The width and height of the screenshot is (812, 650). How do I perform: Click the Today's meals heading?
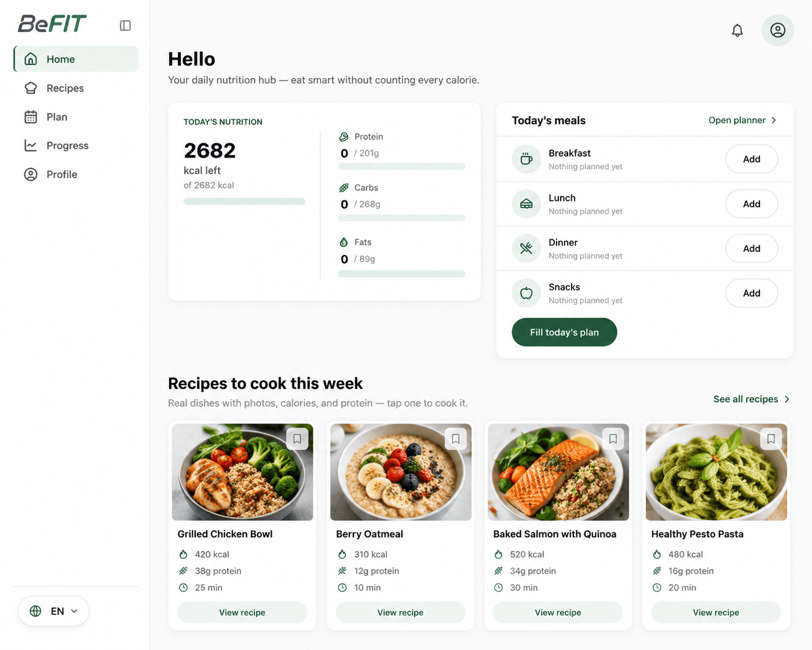pyautogui.click(x=548, y=120)
